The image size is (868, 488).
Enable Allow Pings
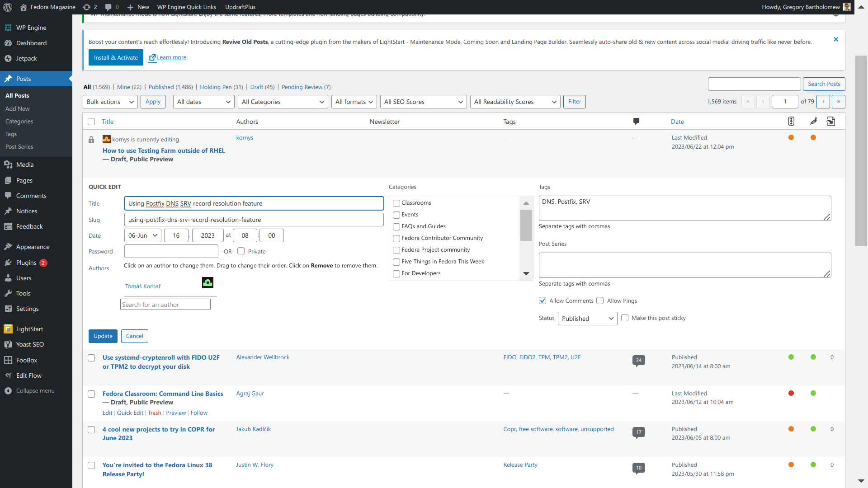coord(600,300)
